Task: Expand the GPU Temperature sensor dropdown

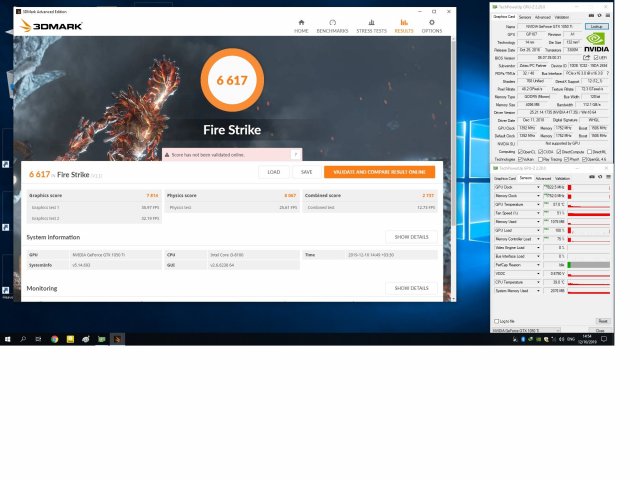Action: 538,204
